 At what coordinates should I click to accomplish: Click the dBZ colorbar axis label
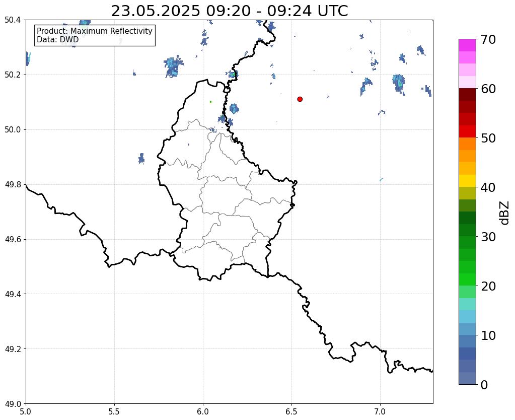[505, 213]
